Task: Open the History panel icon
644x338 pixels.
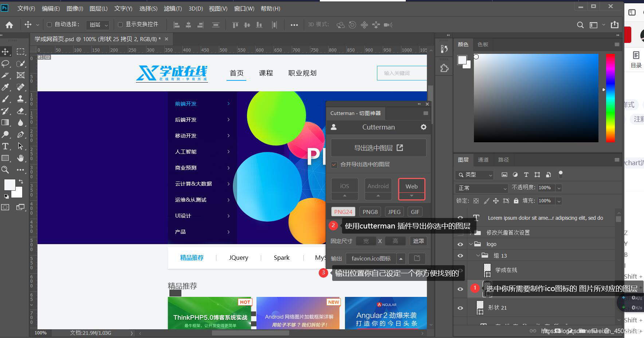Action: (444, 49)
